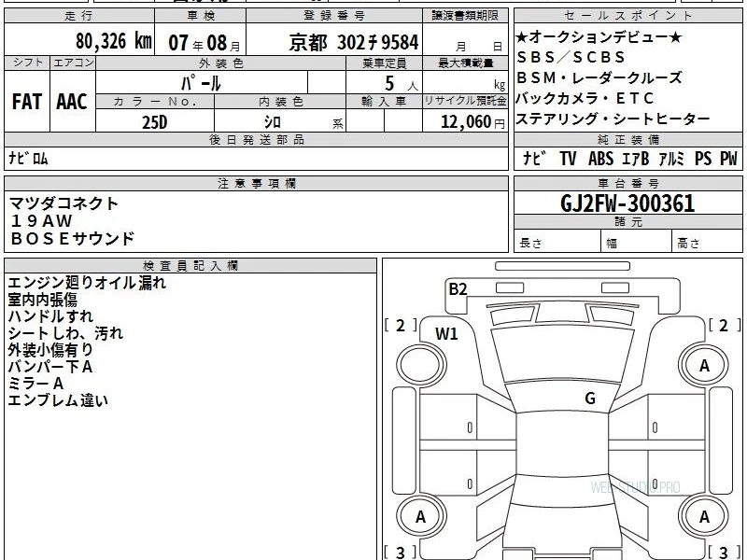Click the mileage value 80,326 km
747x560 pixels.
pyautogui.click(x=113, y=41)
